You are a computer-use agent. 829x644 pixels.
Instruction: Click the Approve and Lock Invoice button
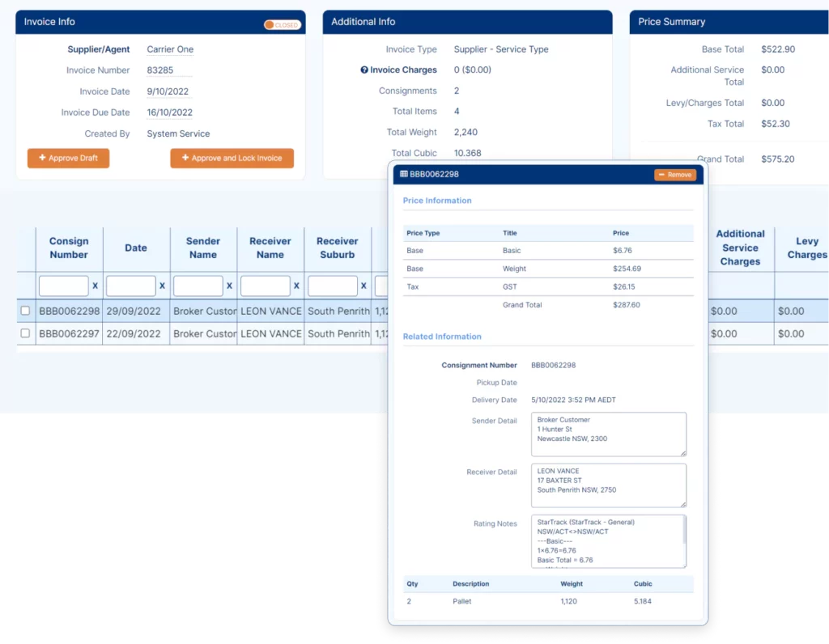click(x=232, y=158)
